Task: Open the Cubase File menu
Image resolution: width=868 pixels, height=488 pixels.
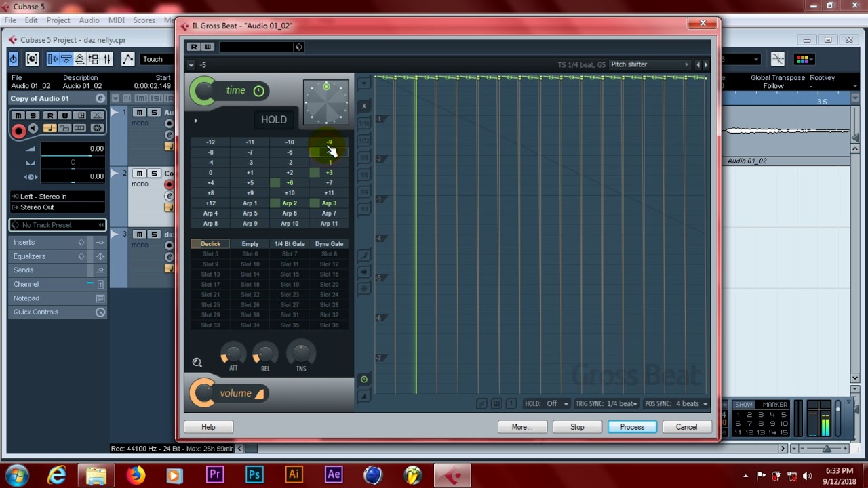Action: (10, 20)
